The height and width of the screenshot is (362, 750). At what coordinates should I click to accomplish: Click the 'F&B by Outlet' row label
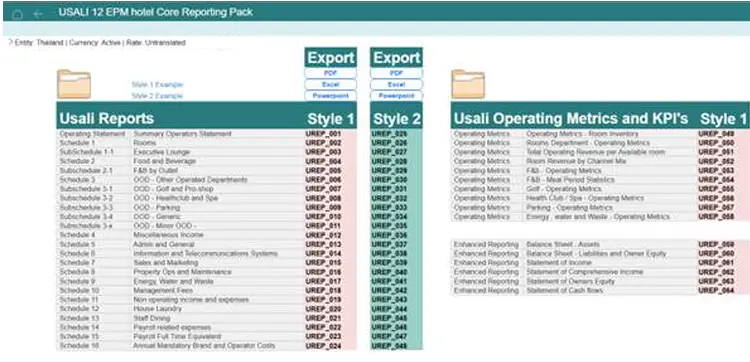pyautogui.click(x=157, y=171)
